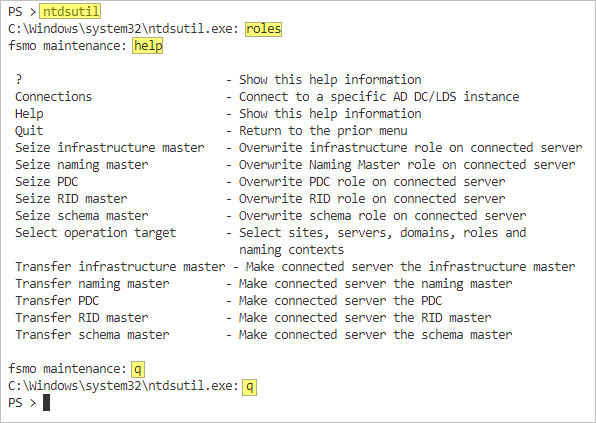Click the Connections command entry

(53, 97)
